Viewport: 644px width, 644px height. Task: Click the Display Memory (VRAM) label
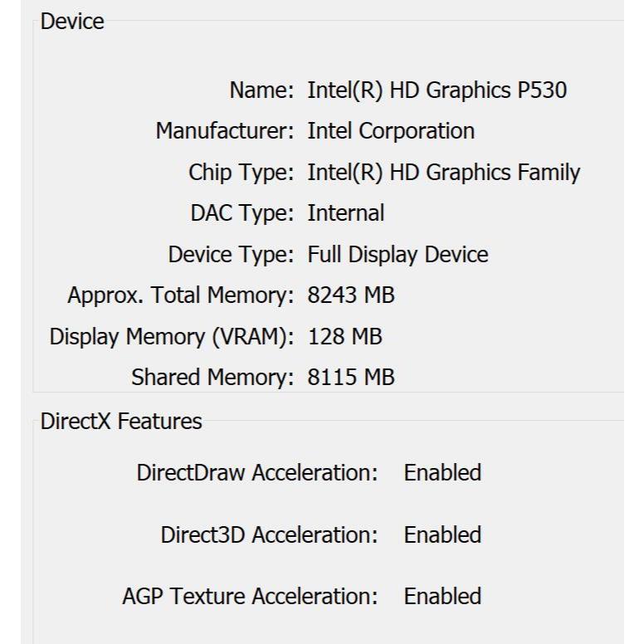(x=172, y=337)
